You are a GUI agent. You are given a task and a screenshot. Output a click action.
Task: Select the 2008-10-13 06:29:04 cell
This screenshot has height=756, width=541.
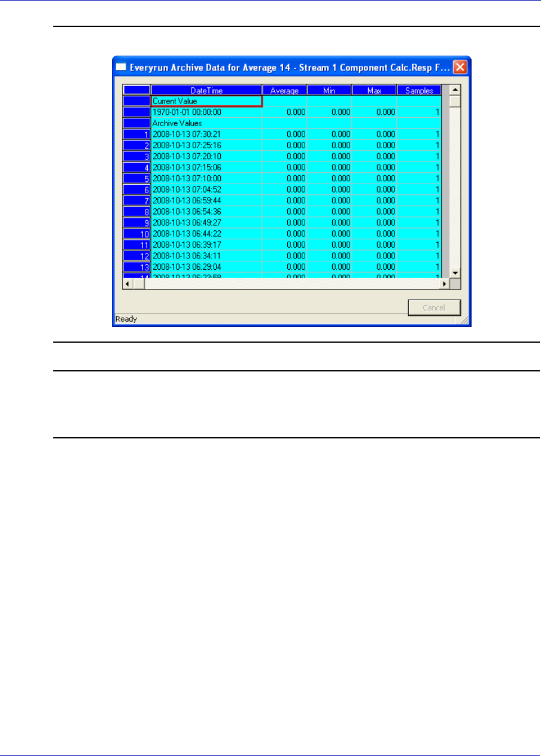click(x=206, y=267)
